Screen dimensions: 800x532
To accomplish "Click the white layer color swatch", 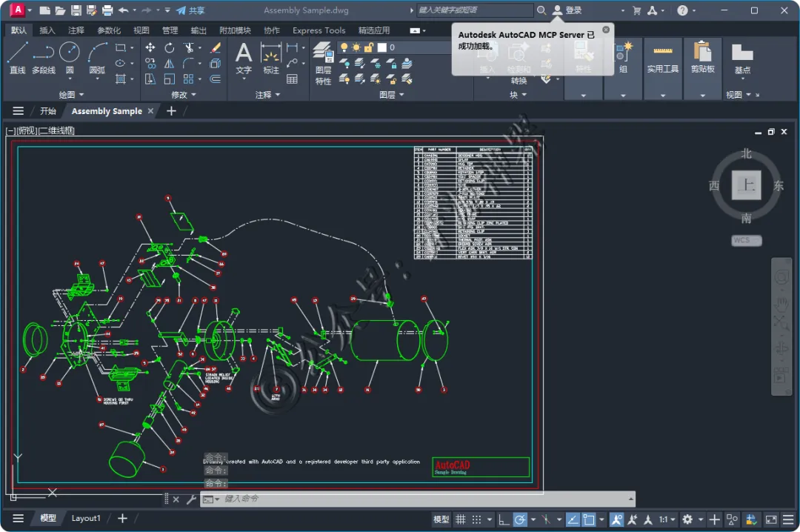I will tap(382, 47).
